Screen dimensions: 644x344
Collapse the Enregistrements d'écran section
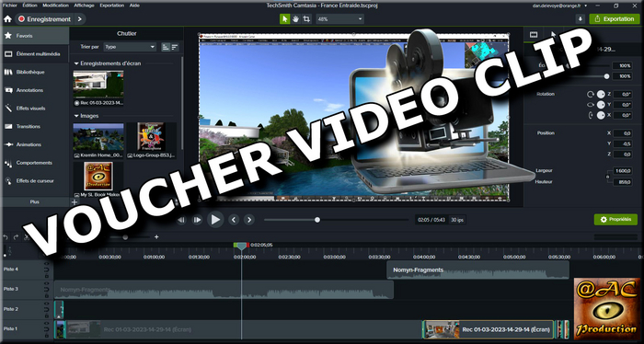coord(76,63)
